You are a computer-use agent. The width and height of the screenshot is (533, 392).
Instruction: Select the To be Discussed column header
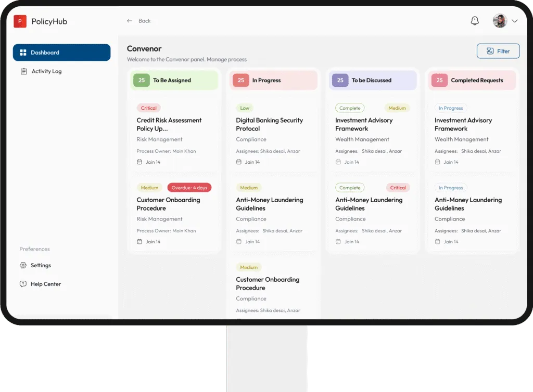point(372,80)
